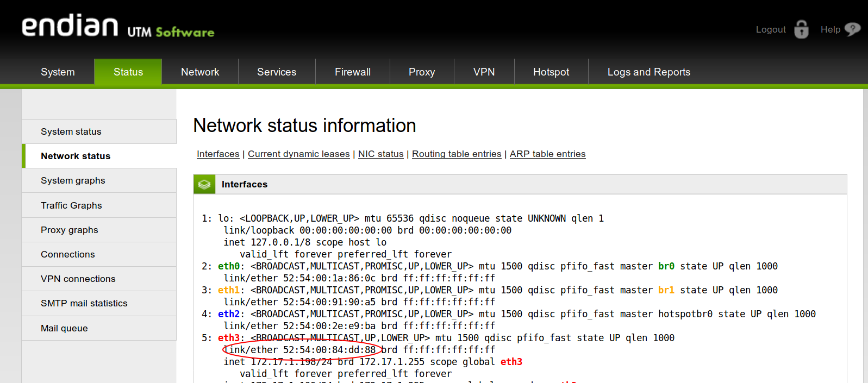Open Logs and Reports

(x=648, y=72)
